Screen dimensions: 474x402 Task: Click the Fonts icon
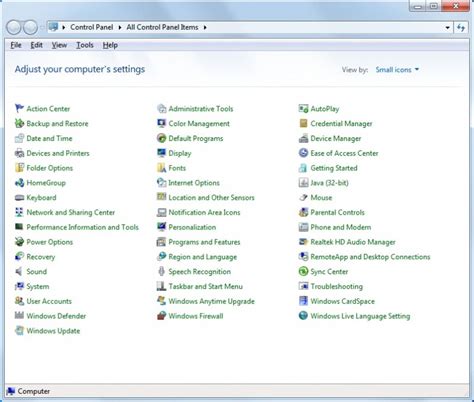(x=161, y=168)
